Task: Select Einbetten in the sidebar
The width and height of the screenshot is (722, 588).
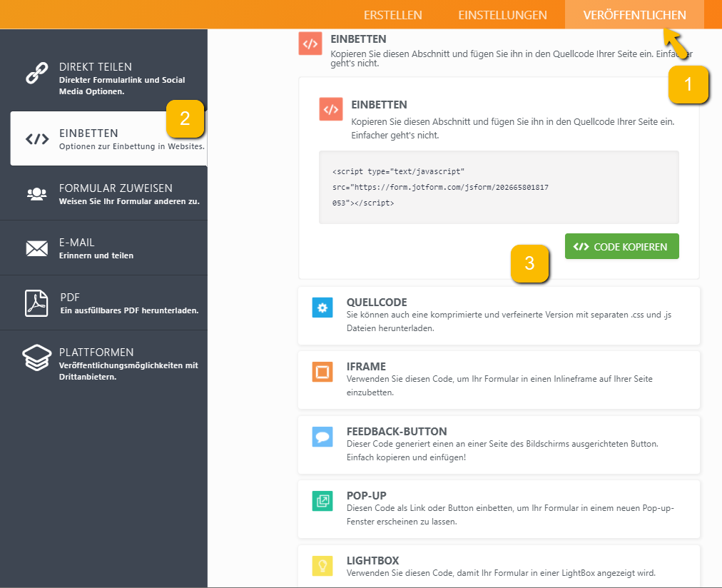Action: 108,138
